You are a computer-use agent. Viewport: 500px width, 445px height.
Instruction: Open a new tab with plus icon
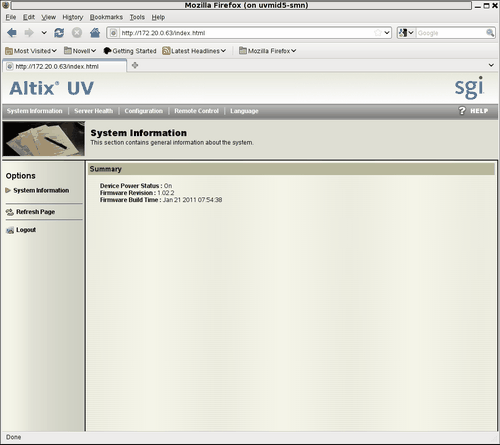(135, 65)
